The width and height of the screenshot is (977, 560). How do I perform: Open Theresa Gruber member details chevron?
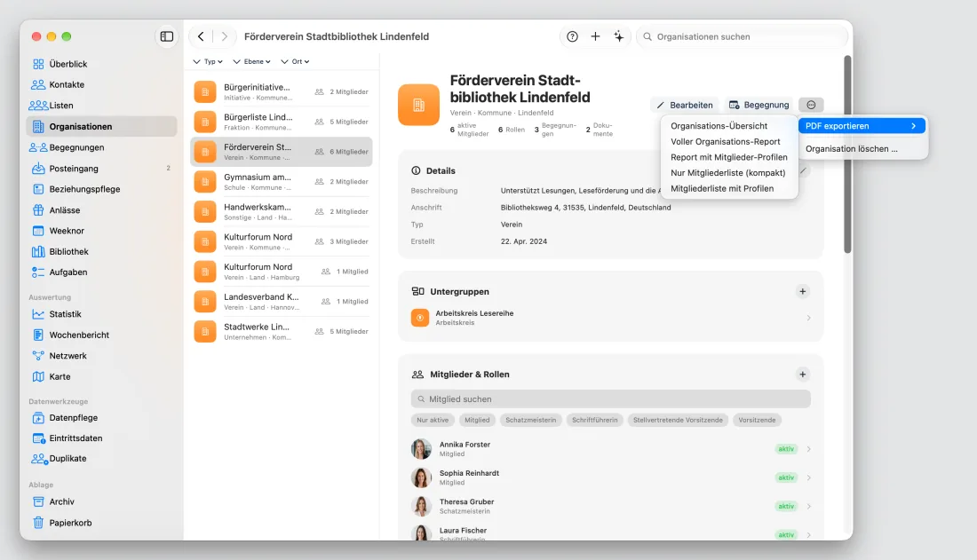point(809,507)
